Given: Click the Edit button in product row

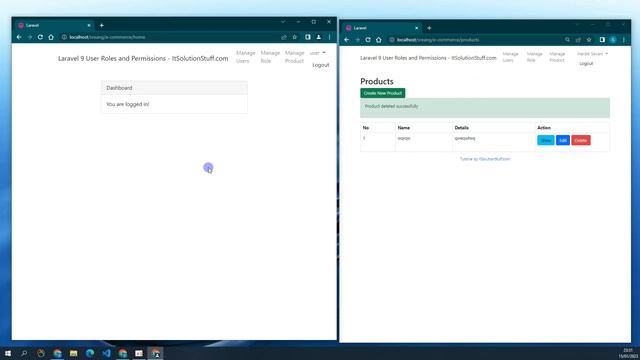Looking at the screenshot, I should (563, 140).
